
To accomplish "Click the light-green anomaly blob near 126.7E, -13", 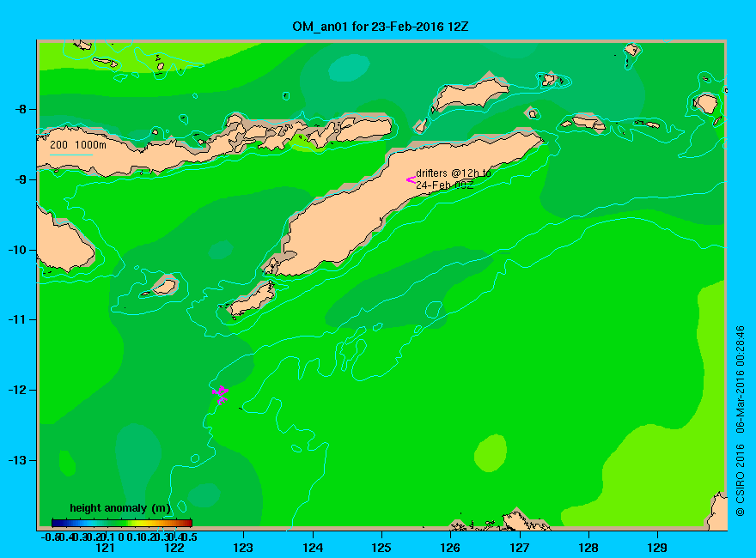I will click(x=491, y=453).
